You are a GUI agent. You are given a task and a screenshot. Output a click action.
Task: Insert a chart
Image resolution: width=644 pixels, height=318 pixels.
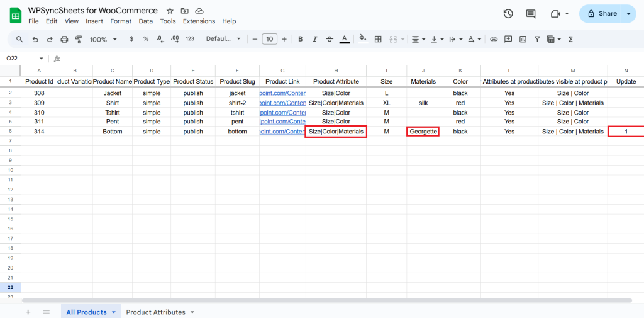pyautogui.click(x=523, y=39)
